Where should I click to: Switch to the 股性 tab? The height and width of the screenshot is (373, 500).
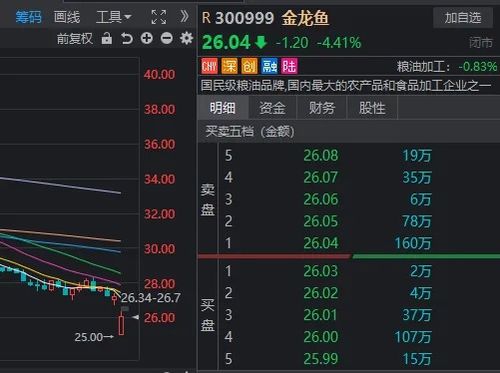(x=372, y=108)
